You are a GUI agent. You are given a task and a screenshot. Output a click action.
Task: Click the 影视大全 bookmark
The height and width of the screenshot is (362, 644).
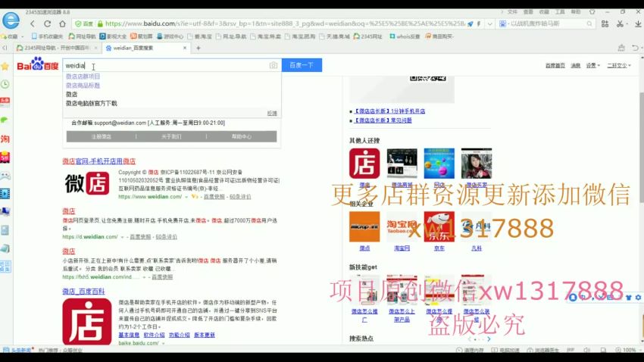tap(114, 36)
